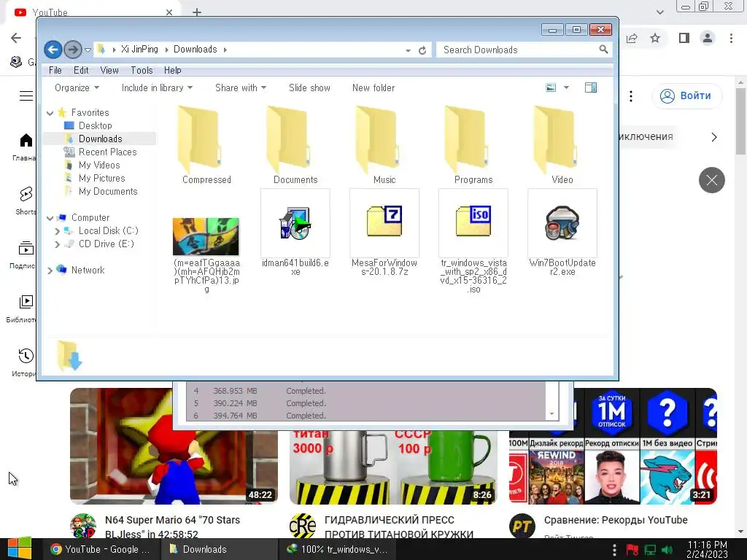Open a new Chrome tab
The width and height of the screenshot is (747, 560).
pos(197,12)
